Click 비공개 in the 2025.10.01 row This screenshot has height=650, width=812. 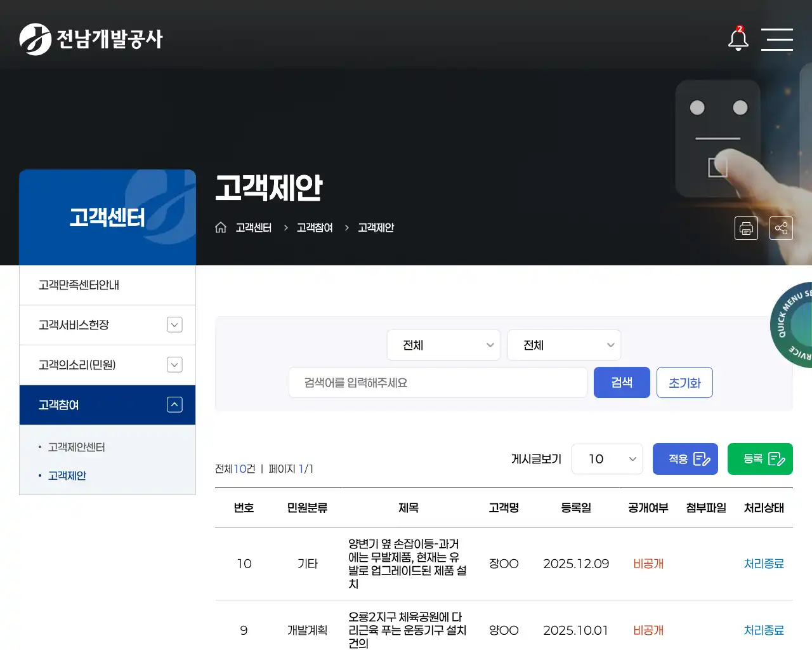pos(648,630)
